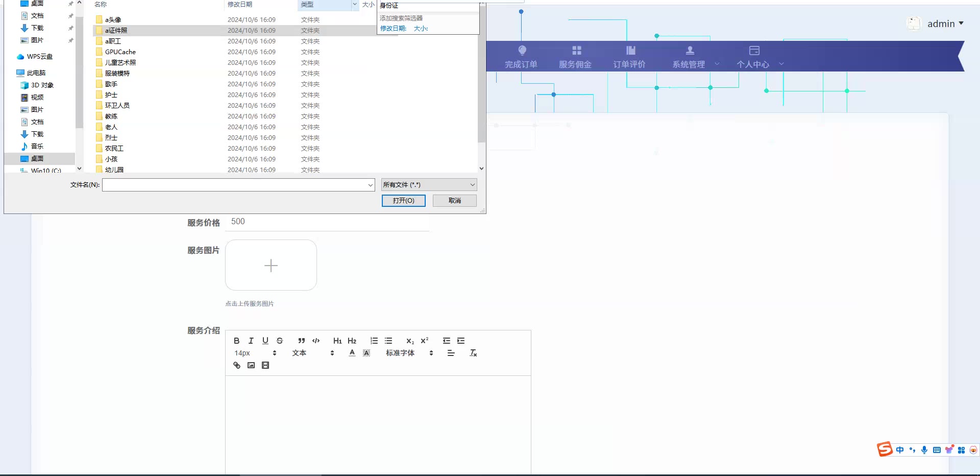Select 此电脑 in the navigation pane

[x=36, y=73]
